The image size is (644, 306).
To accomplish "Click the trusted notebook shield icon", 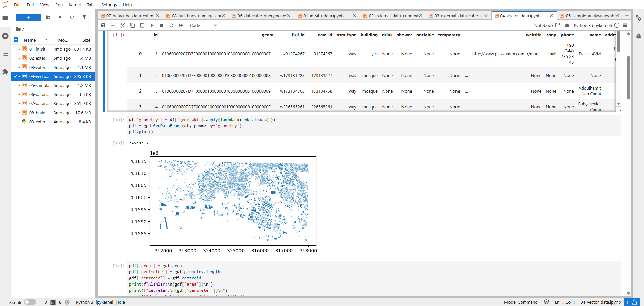I will (x=546, y=302).
